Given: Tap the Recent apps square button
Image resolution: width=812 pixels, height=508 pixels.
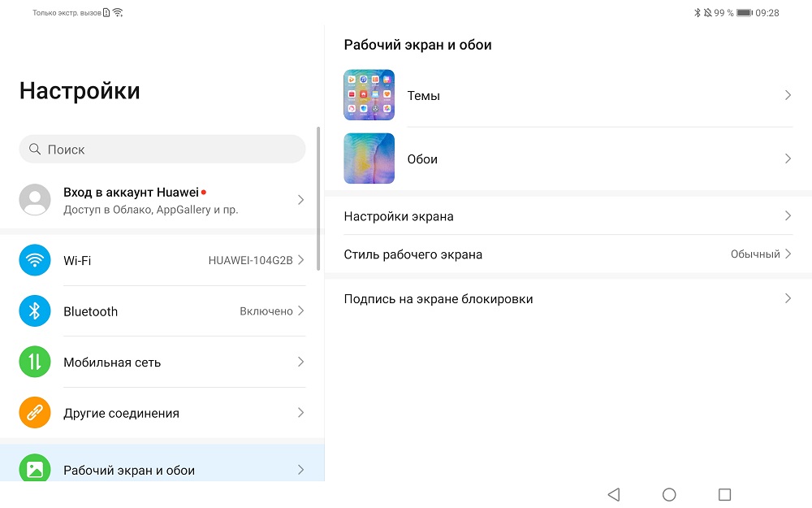Looking at the screenshot, I should click(724, 494).
